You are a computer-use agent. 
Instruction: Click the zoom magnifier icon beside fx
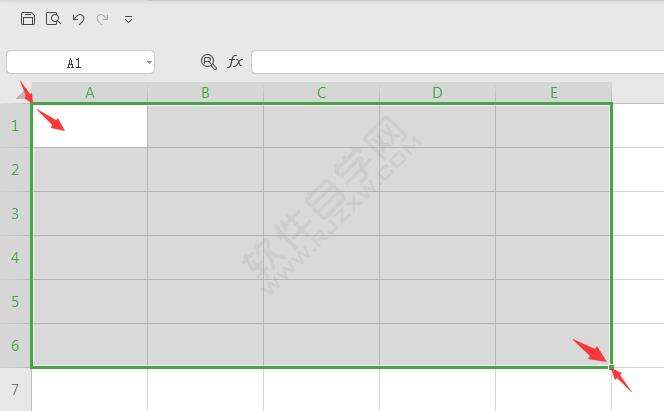click(209, 62)
